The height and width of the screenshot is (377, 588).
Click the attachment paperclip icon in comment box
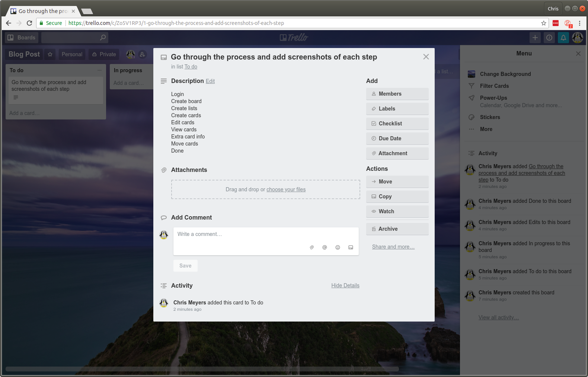[x=312, y=247]
